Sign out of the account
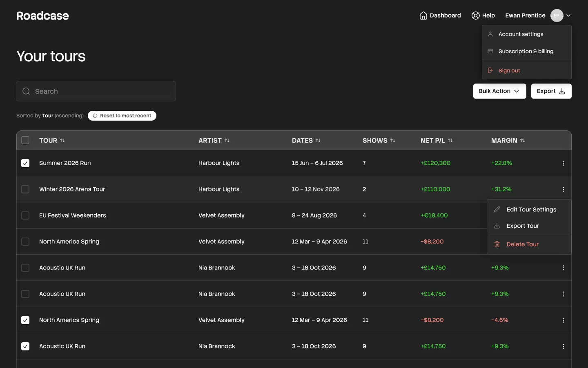The height and width of the screenshot is (368, 588). click(x=527, y=70)
